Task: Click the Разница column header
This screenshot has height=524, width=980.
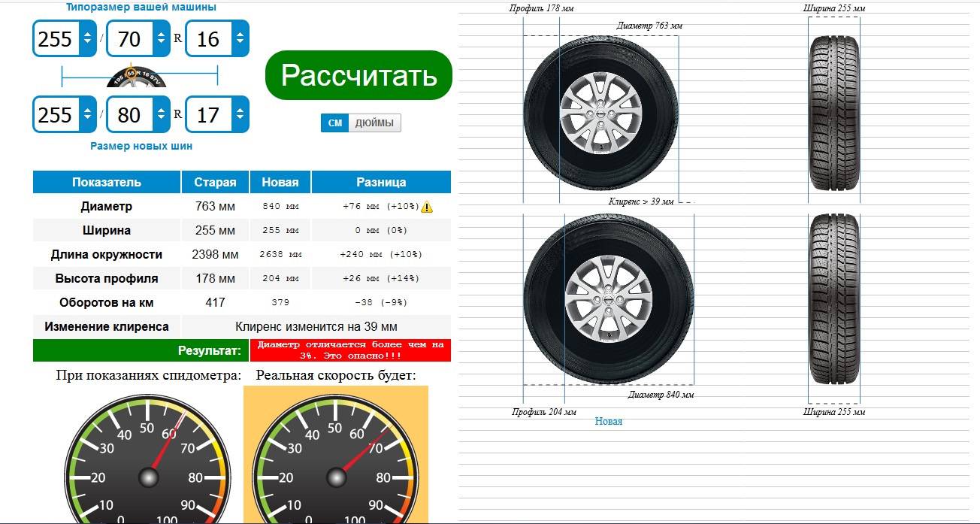Action: click(381, 182)
